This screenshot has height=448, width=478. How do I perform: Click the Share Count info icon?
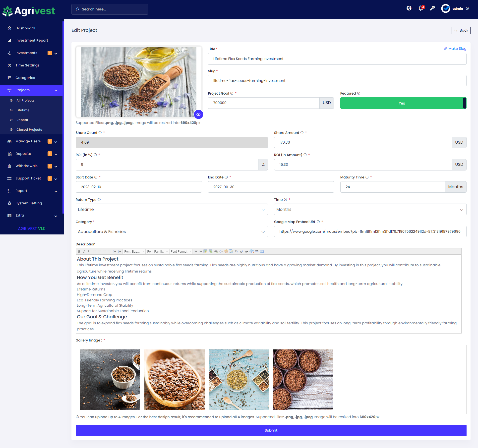[100, 133]
